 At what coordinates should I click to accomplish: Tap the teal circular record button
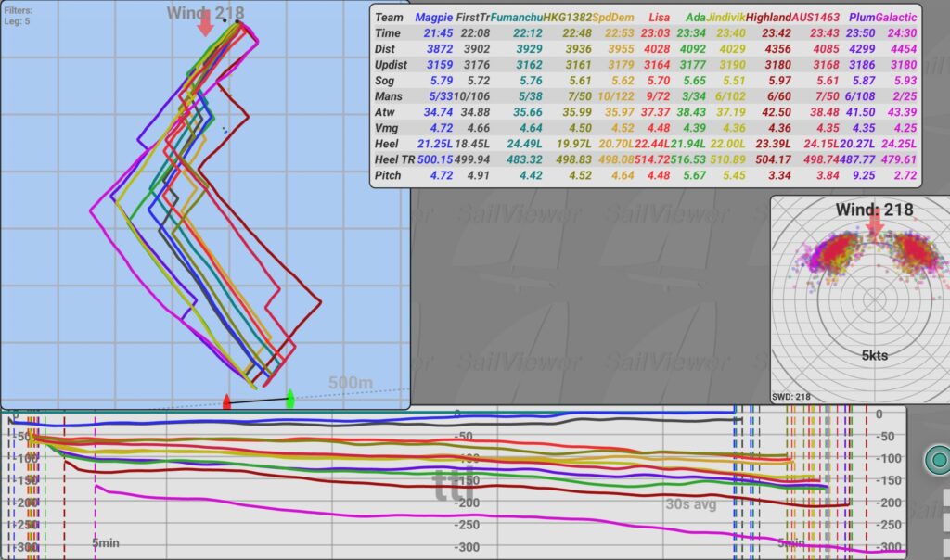point(939,460)
